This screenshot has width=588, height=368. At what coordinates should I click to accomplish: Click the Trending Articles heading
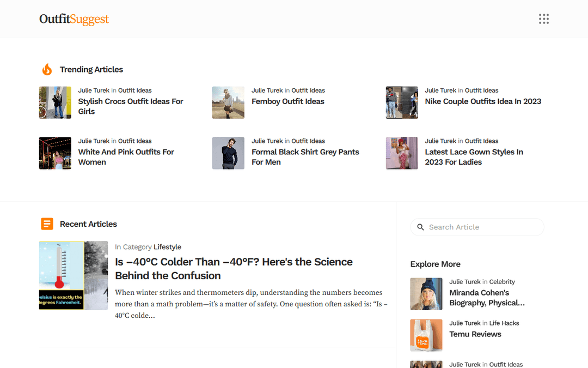click(91, 69)
